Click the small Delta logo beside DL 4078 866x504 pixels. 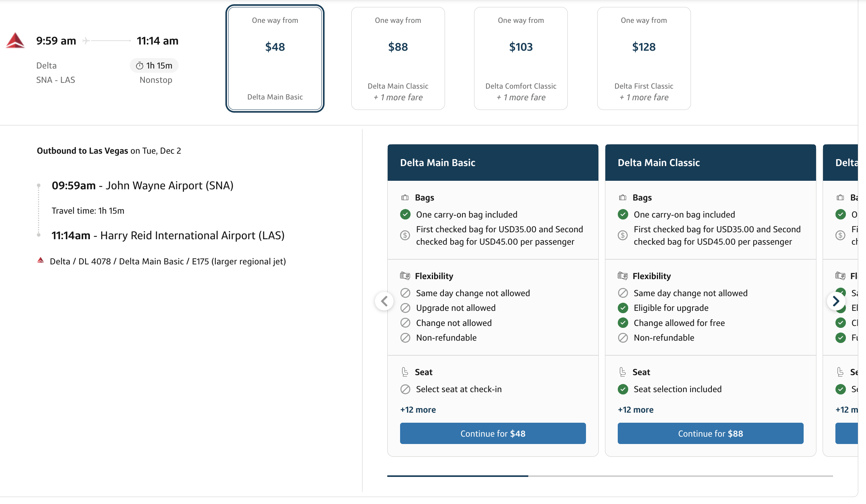41,260
